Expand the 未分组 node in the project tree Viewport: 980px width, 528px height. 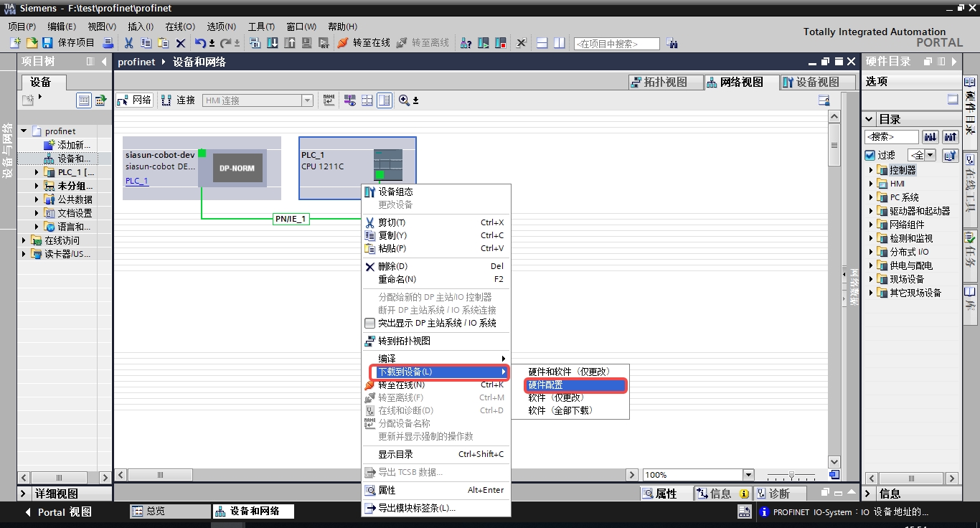tap(37, 186)
